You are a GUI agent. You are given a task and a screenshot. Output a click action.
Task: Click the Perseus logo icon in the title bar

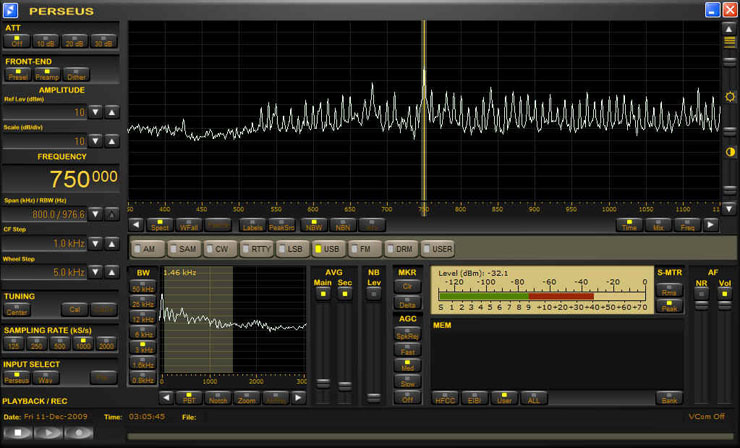(x=10, y=10)
